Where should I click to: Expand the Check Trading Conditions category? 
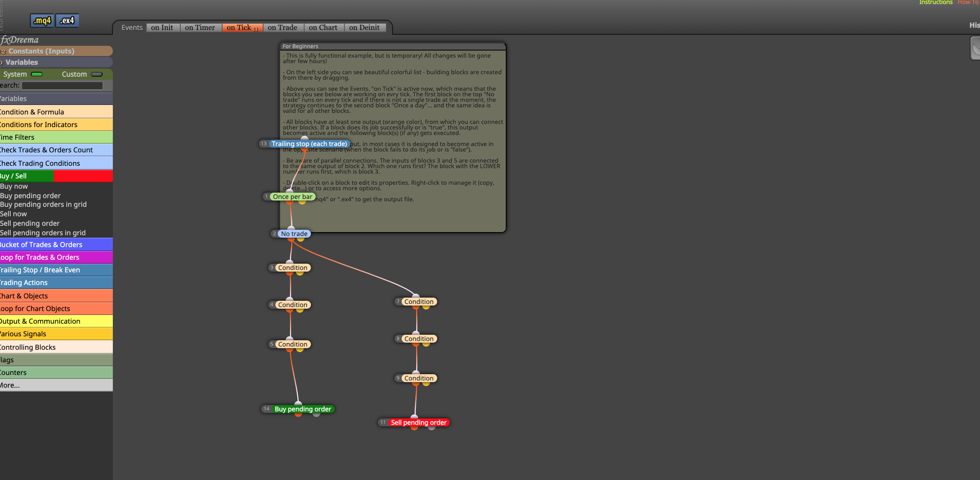tap(56, 163)
